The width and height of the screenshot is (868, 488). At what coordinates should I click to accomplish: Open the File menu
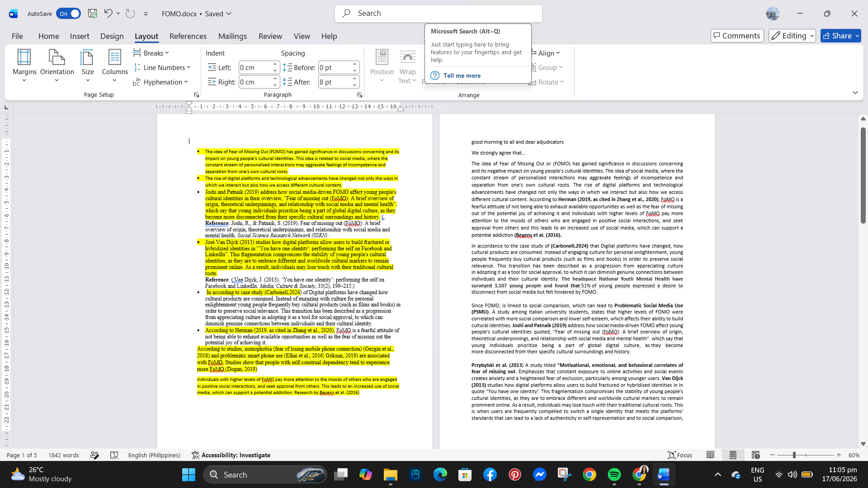coord(17,36)
